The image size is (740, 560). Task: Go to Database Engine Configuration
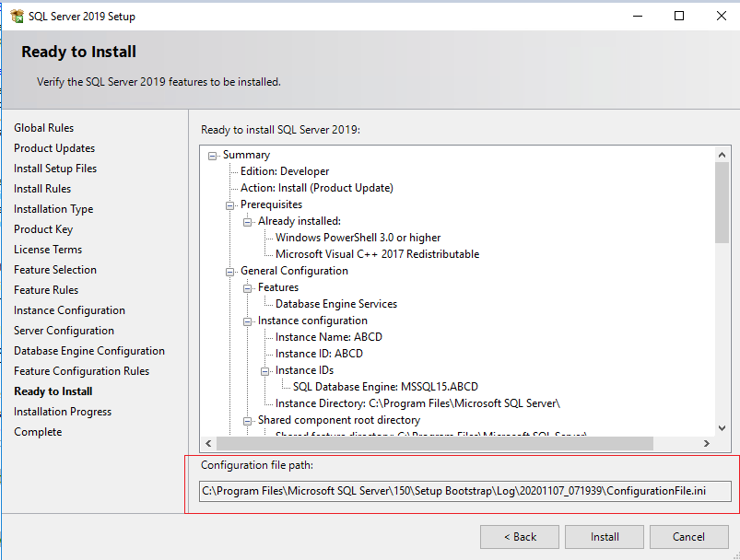88,350
